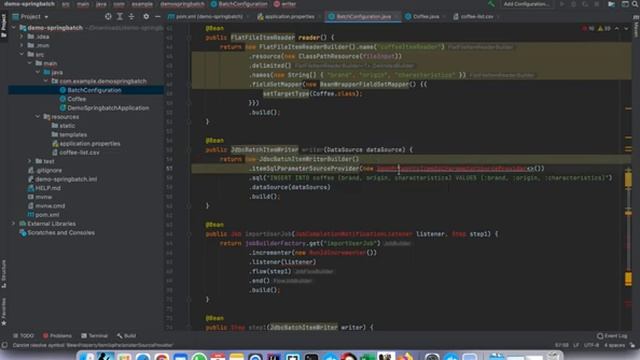Click writer method in the breadcrumb bar
Screen dimensions: 640x360
(285, 4)
